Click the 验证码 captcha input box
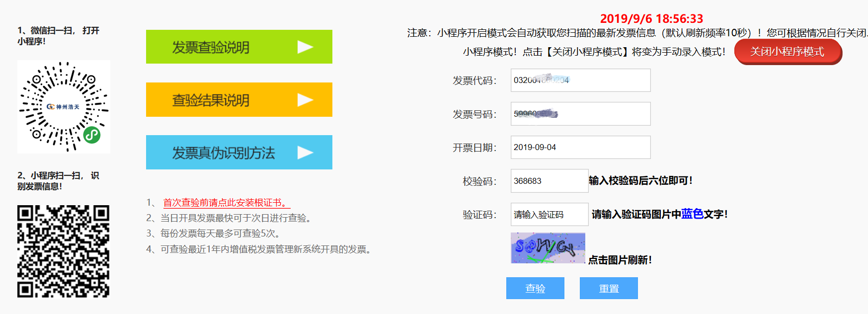The height and width of the screenshot is (314, 868). (x=549, y=215)
